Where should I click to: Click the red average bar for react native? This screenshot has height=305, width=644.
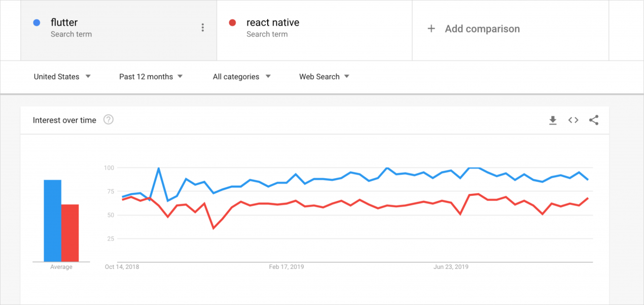coord(70,233)
